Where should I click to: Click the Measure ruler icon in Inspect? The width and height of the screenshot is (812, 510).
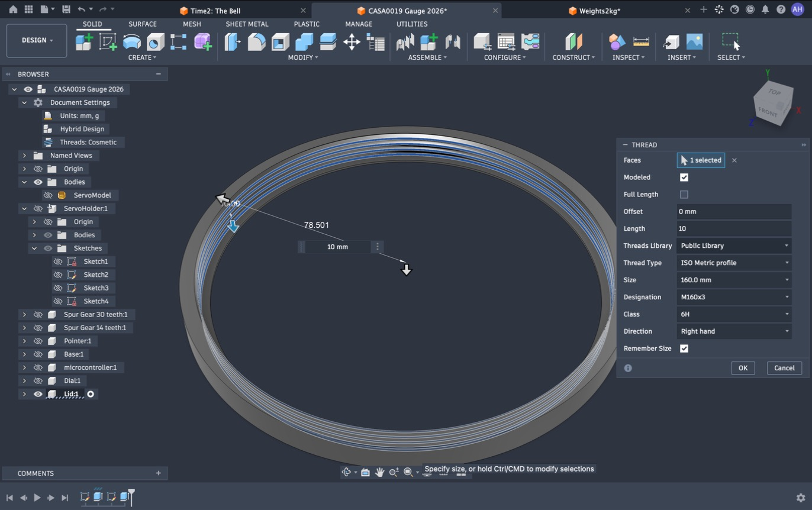(641, 41)
